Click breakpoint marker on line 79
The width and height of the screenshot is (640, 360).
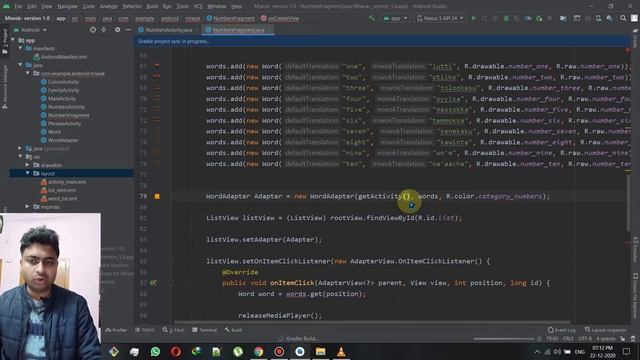pyautogui.click(x=157, y=196)
